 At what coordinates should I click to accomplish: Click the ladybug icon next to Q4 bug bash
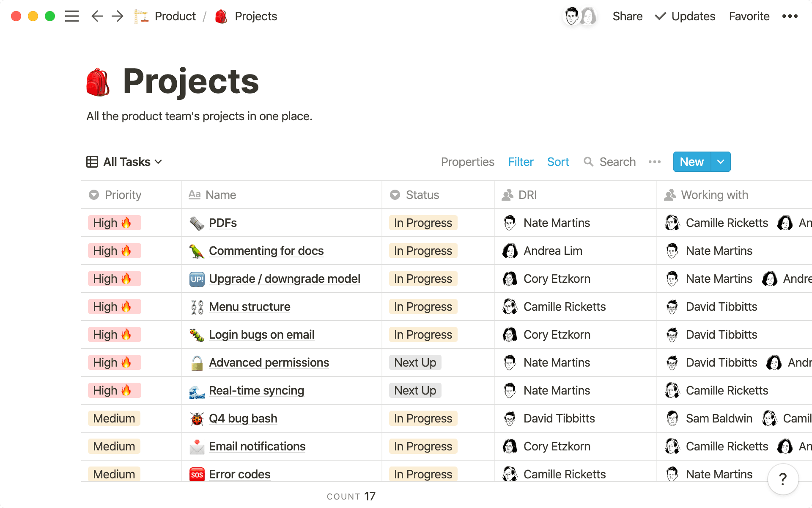coord(196,418)
